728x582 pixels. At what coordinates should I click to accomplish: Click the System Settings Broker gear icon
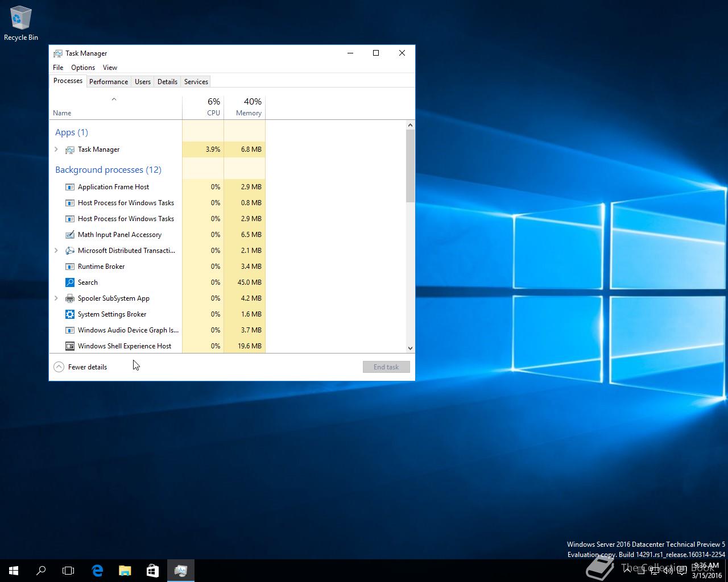pos(70,314)
